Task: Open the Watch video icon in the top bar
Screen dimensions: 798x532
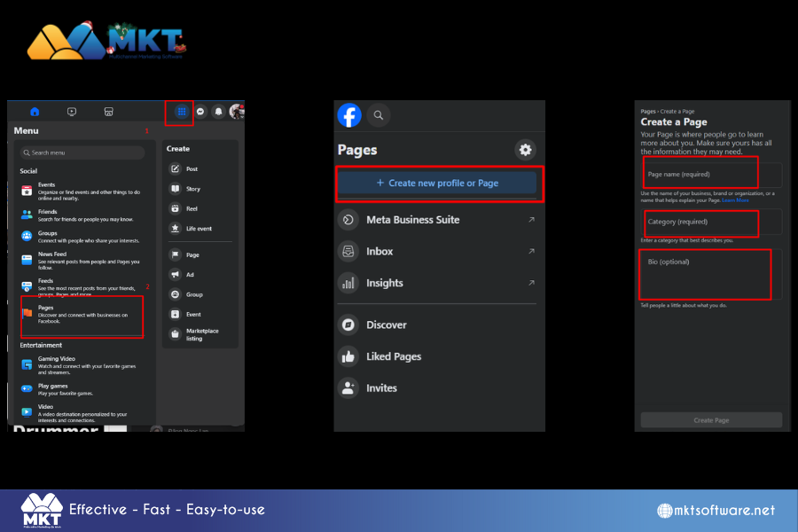Action: coord(72,112)
